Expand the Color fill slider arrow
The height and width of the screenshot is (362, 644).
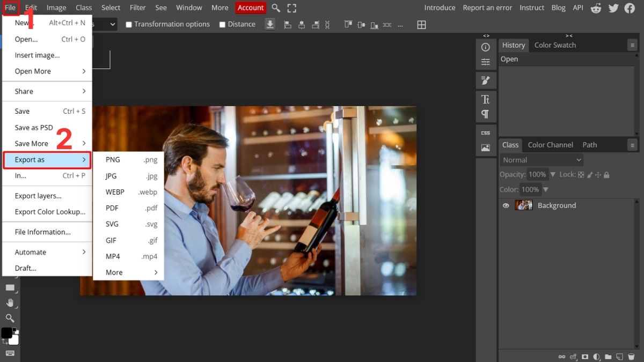(x=546, y=189)
